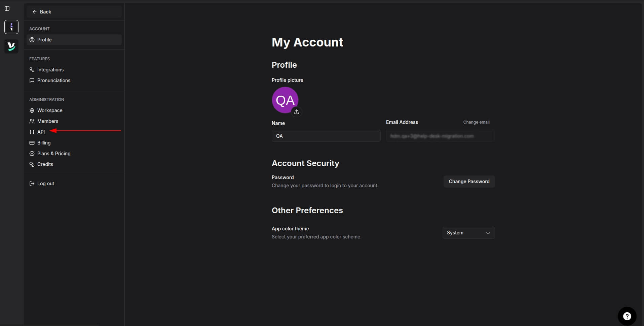This screenshot has height=326, width=644.
Task: Upload a new profile picture
Action: (x=297, y=112)
